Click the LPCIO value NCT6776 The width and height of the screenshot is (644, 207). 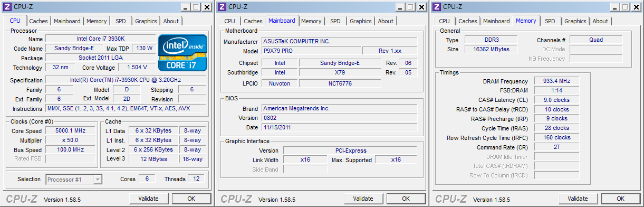point(340,83)
